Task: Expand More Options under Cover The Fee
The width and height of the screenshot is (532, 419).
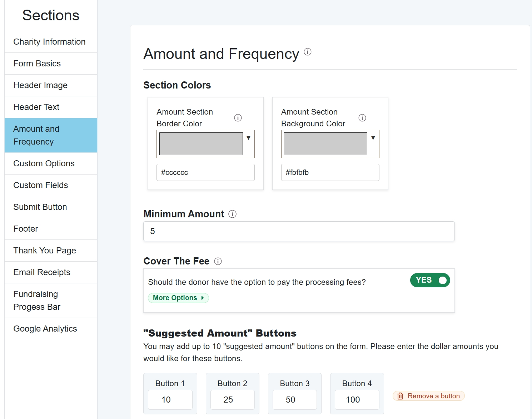Action: click(178, 298)
